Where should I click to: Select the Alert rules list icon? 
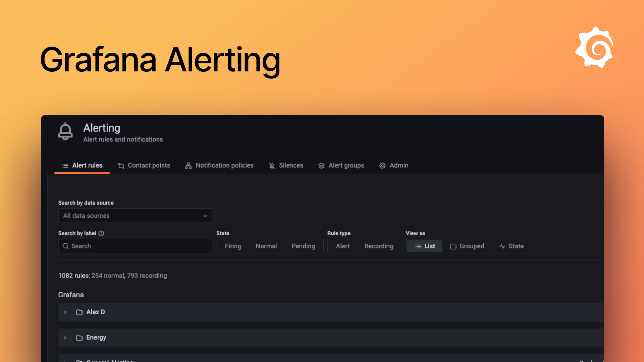pos(65,165)
